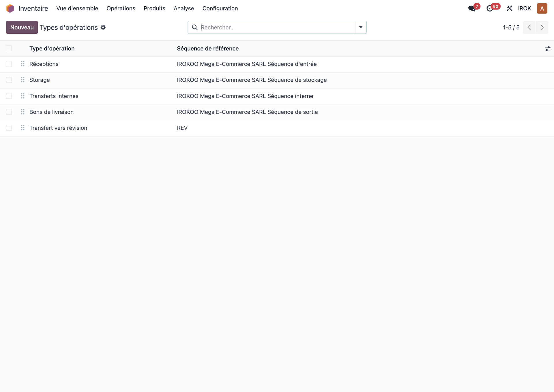
Task: Click the gear icon next to Types d'opérations
Action: pos(103,27)
